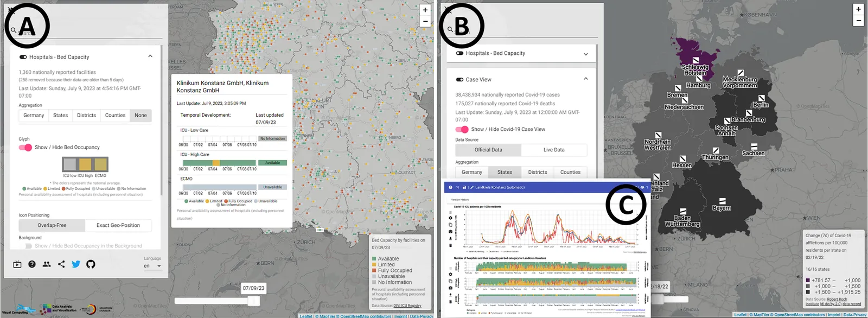The image size is (868, 318).
Task: Click the save icon in the dashboard header
Action: click(x=464, y=187)
